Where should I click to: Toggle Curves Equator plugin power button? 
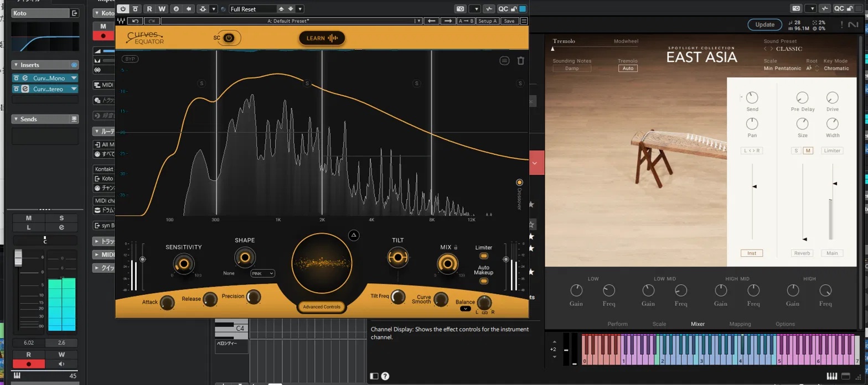pos(122,9)
